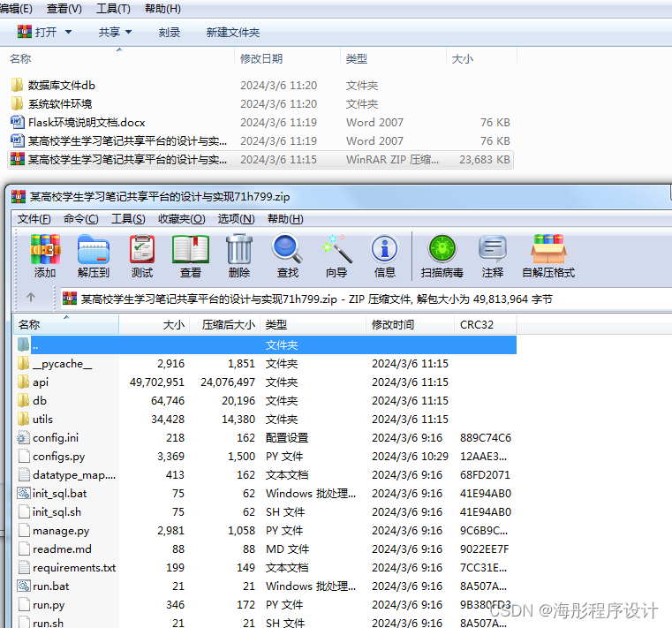Open the 向导 (Wizard) wand icon
Viewport: 672px width, 628px height.
coord(336,249)
